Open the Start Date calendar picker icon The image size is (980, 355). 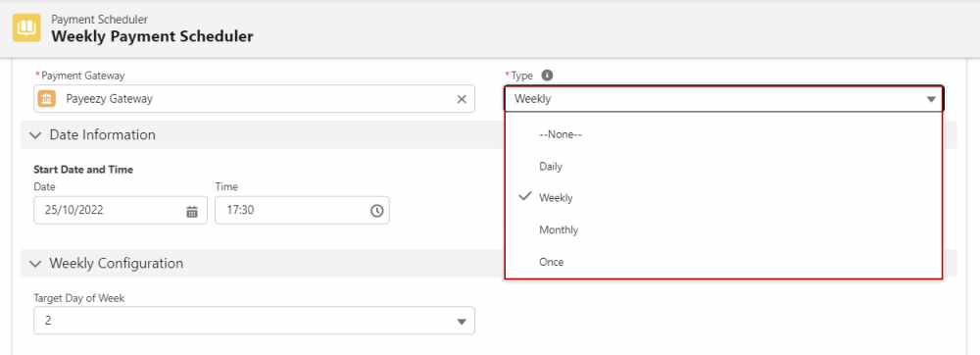192,211
